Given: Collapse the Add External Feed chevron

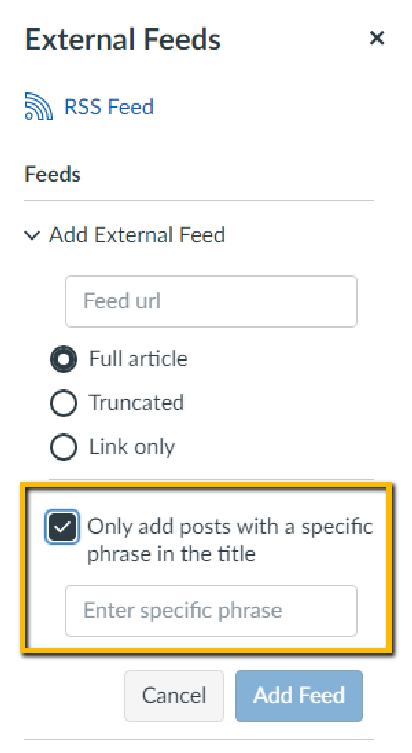Looking at the screenshot, I should (x=32, y=235).
